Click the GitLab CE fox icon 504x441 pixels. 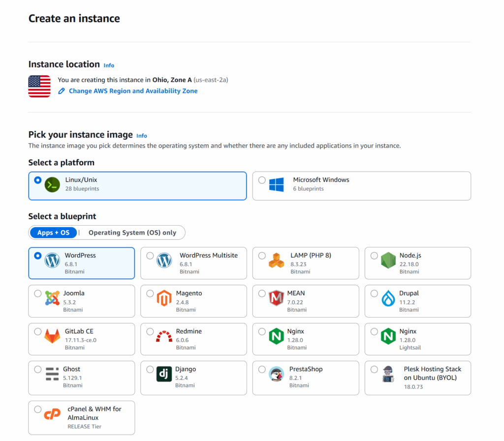pos(52,336)
